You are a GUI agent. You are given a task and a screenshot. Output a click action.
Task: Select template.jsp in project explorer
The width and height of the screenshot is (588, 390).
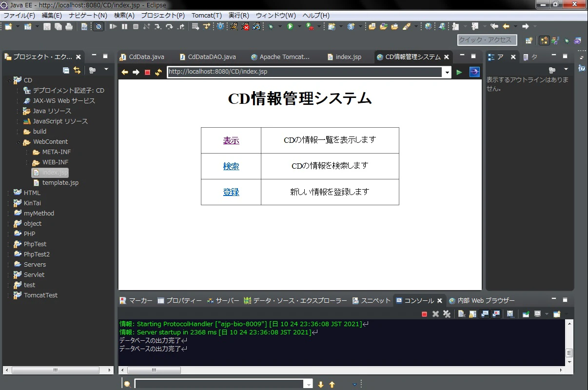(x=56, y=183)
